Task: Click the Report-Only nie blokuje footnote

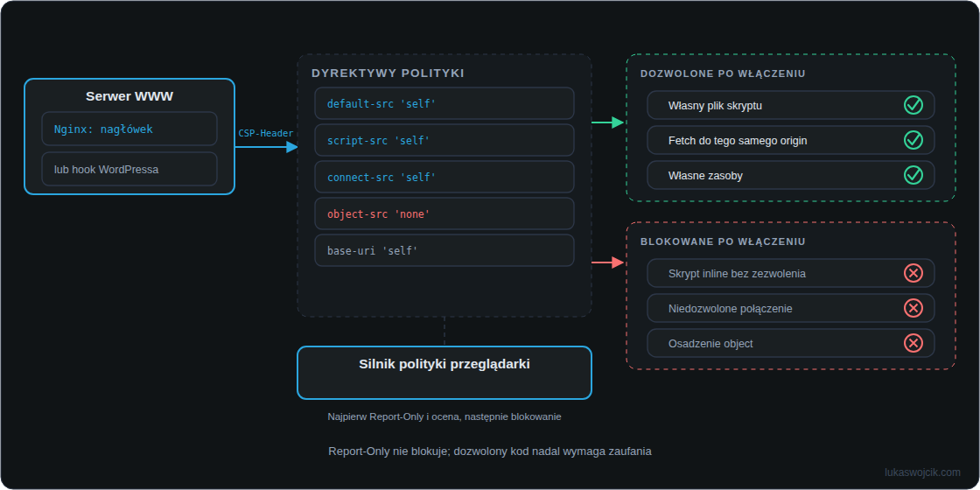Action: (490, 451)
